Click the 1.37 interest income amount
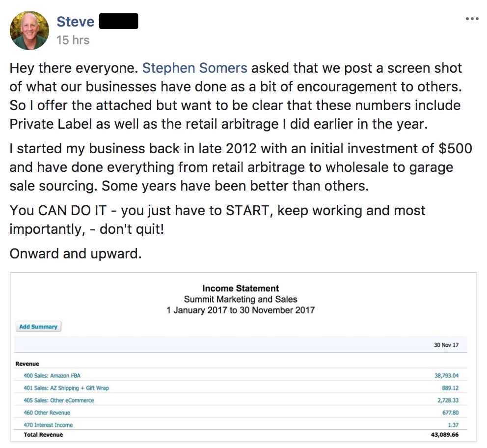The image size is (487, 448). tap(454, 425)
